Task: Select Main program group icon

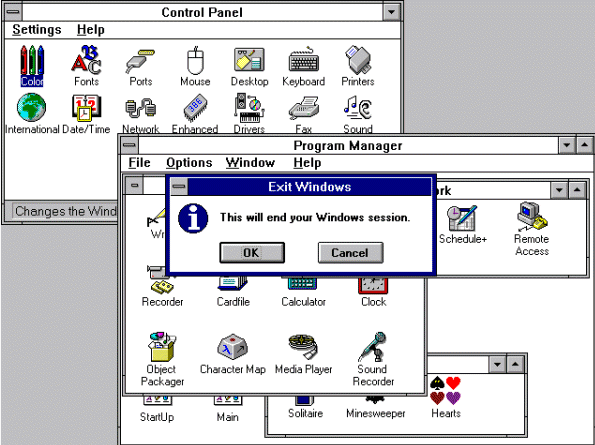Action: 228,410
